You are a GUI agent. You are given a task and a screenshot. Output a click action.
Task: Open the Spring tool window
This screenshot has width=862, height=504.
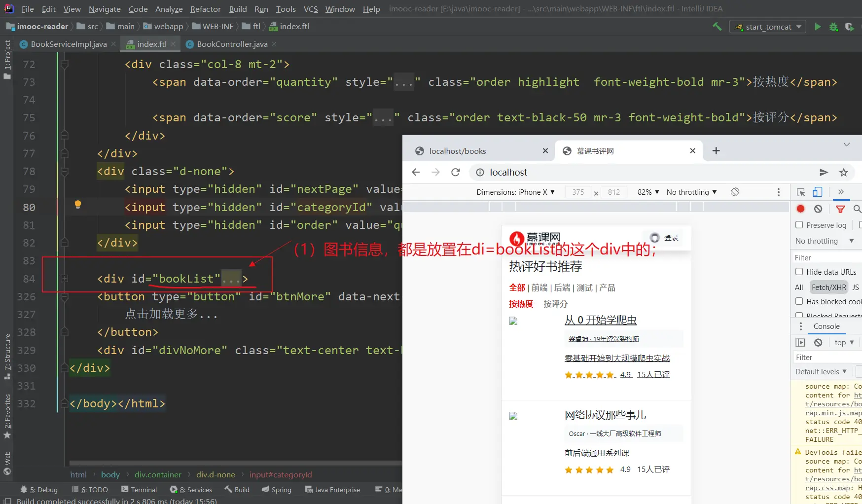click(x=276, y=490)
